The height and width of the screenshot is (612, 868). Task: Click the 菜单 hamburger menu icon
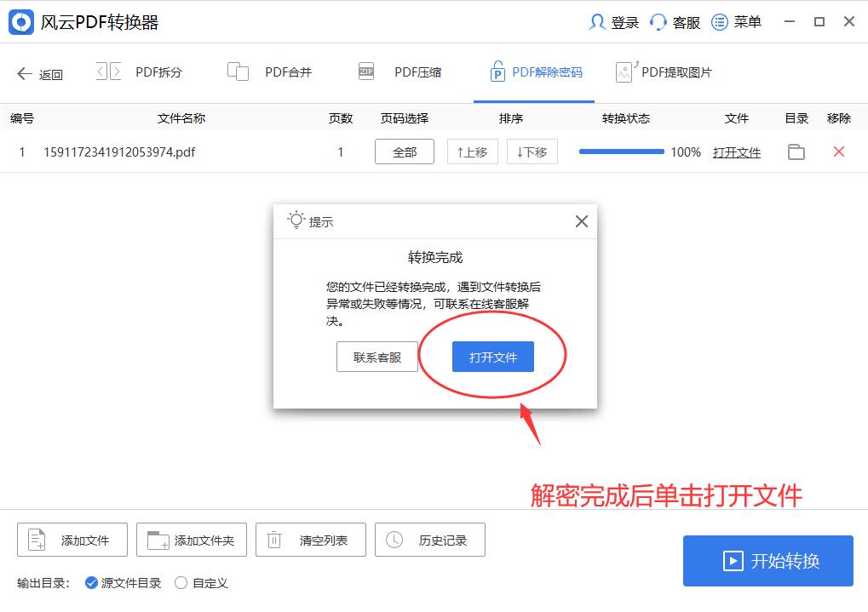point(720,21)
